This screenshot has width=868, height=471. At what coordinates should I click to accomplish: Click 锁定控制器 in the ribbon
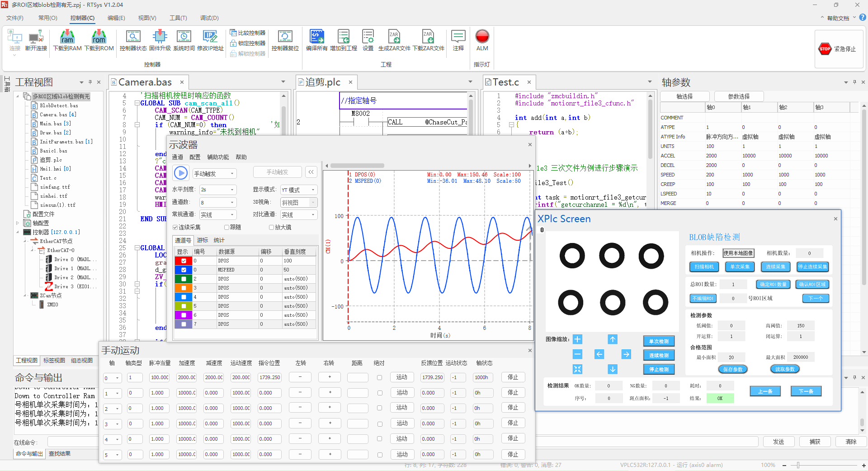point(248,43)
